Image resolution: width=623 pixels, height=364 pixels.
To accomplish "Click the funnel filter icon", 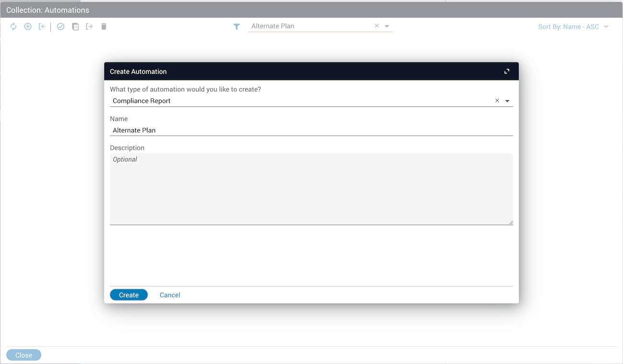I will (x=237, y=27).
